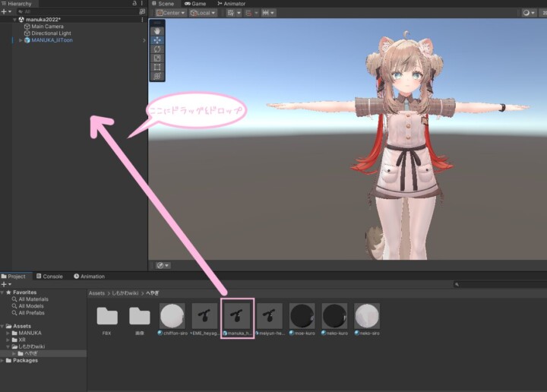The image size is (547, 392).
Task: Switch to the Console tab
Action: point(49,277)
